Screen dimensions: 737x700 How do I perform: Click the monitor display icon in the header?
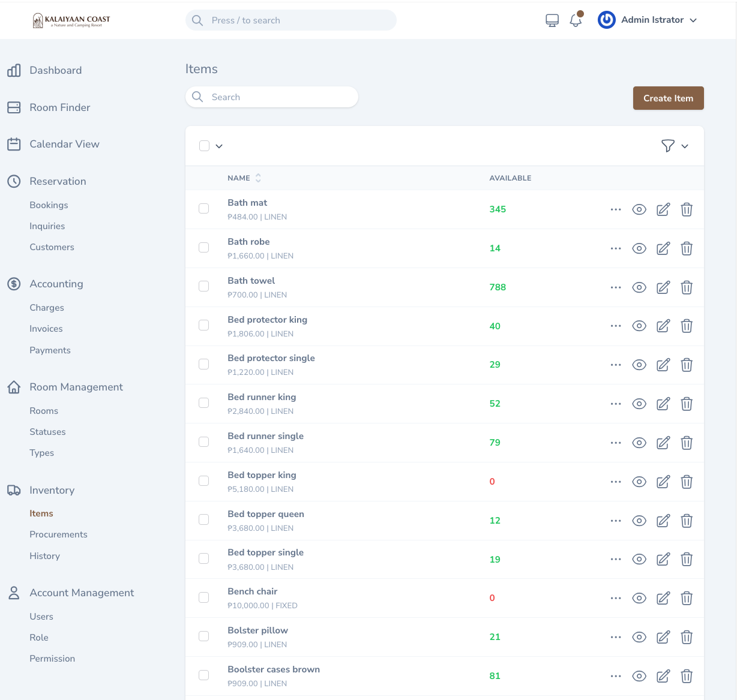tap(552, 20)
